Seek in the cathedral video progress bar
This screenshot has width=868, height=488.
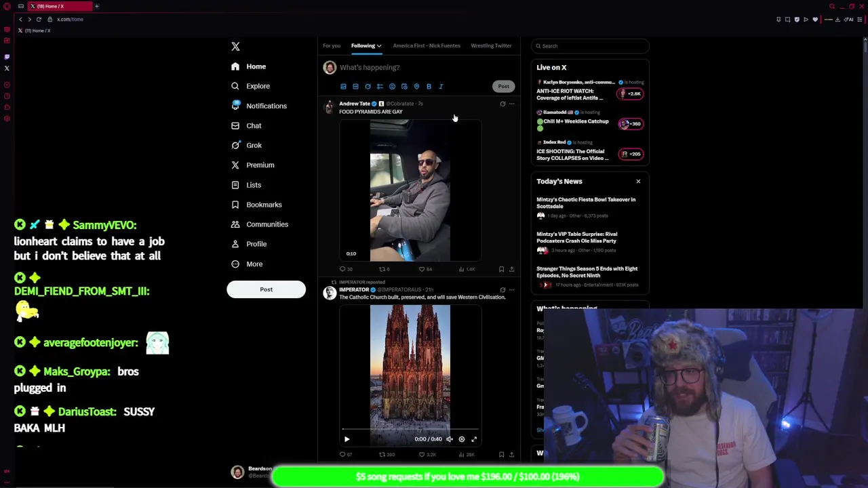410,429
